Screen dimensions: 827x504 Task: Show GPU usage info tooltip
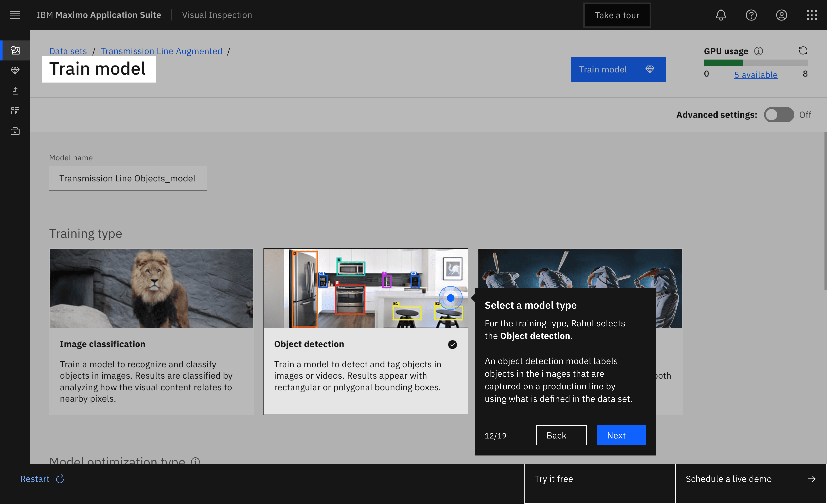tap(759, 51)
